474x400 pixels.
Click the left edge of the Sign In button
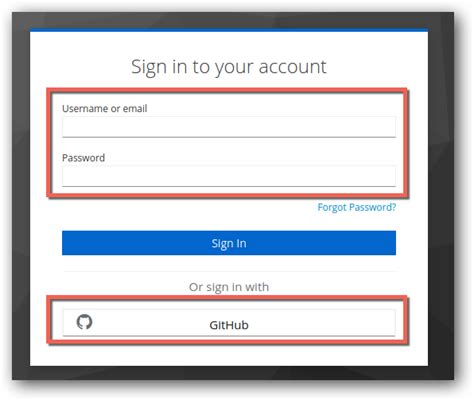pos(65,243)
